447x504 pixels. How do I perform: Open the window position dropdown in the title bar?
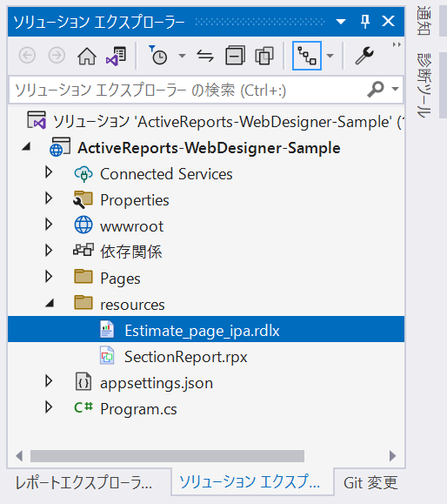(x=341, y=22)
